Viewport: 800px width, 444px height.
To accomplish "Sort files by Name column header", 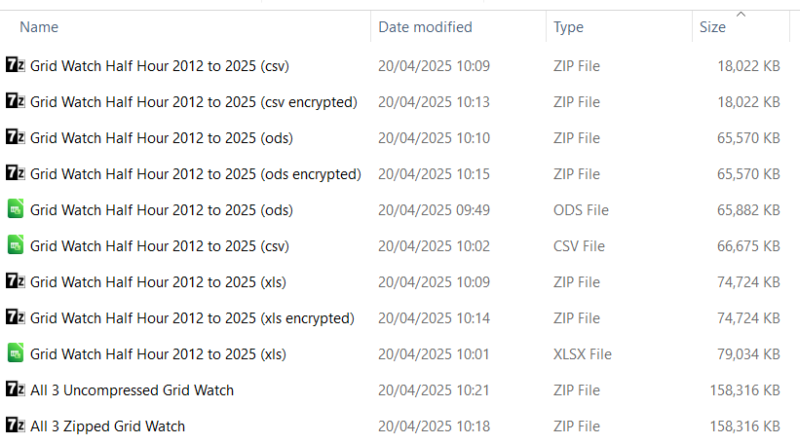I will click(39, 27).
